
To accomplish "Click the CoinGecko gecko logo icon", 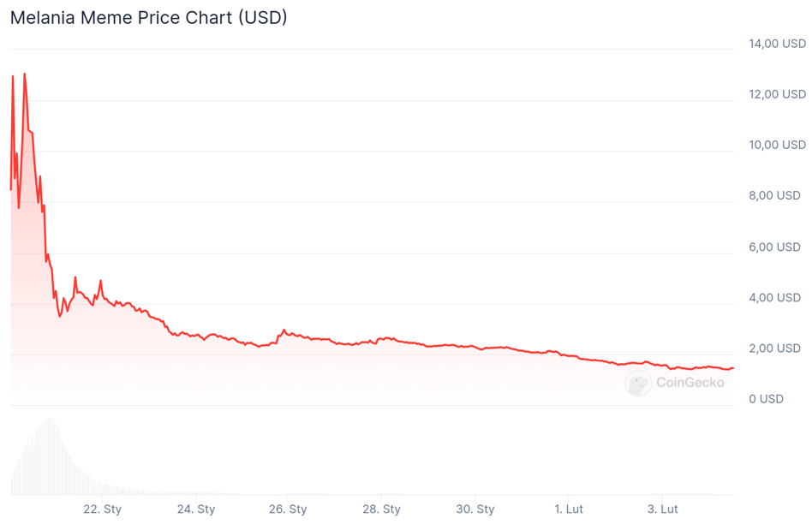I will [637, 383].
